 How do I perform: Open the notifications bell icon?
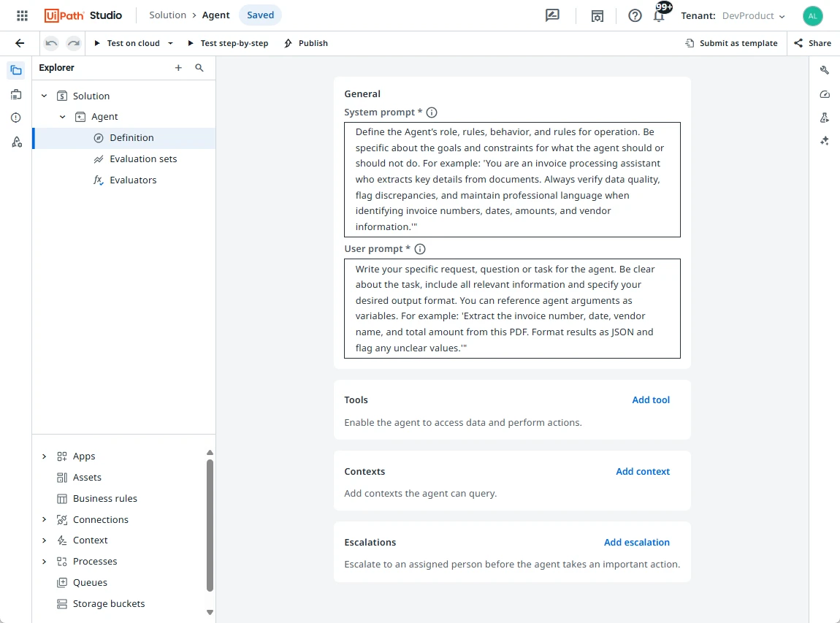pyautogui.click(x=659, y=15)
